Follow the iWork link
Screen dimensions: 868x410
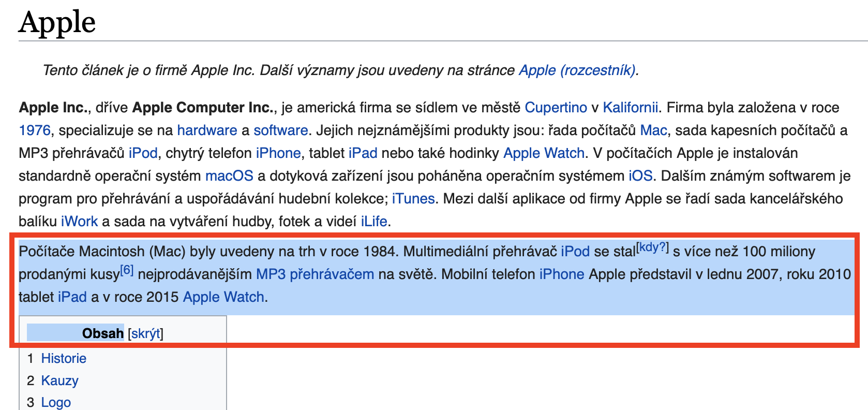(x=80, y=222)
